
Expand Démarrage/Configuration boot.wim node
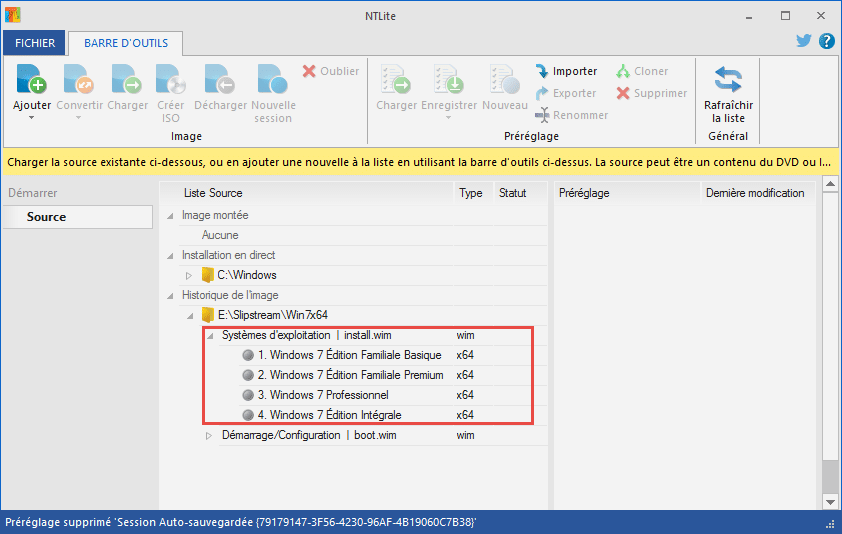pyautogui.click(x=209, y=436)
